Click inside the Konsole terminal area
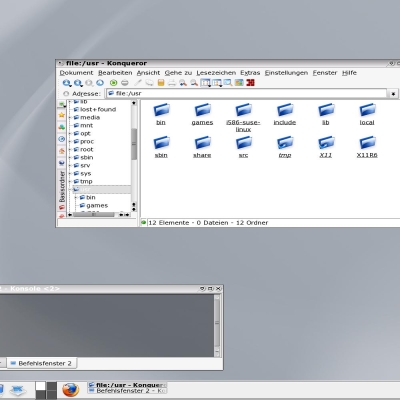 pos(107,325)
